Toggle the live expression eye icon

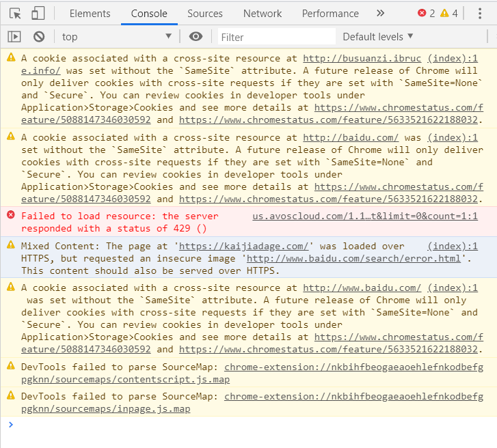(196, 37)
